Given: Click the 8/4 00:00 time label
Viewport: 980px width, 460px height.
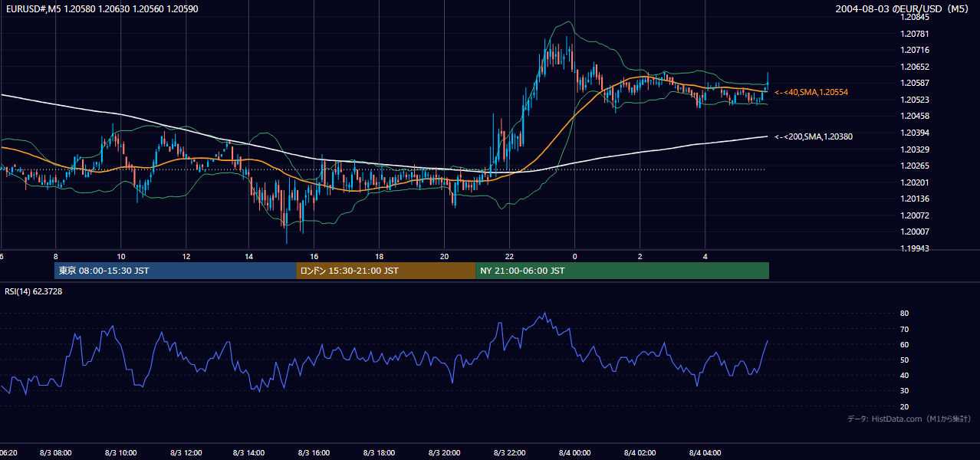Looking at the screenshot, I should (x=575, y=453).
